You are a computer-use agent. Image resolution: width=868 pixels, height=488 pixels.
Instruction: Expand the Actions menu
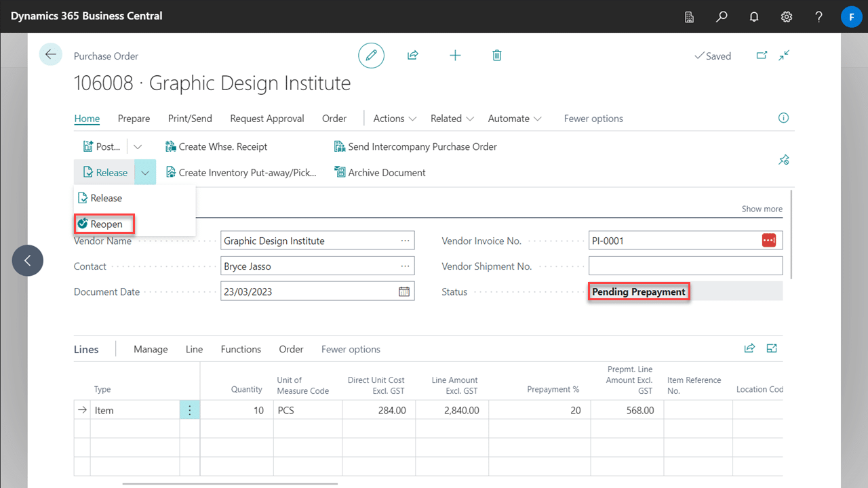tap(395, 118)
